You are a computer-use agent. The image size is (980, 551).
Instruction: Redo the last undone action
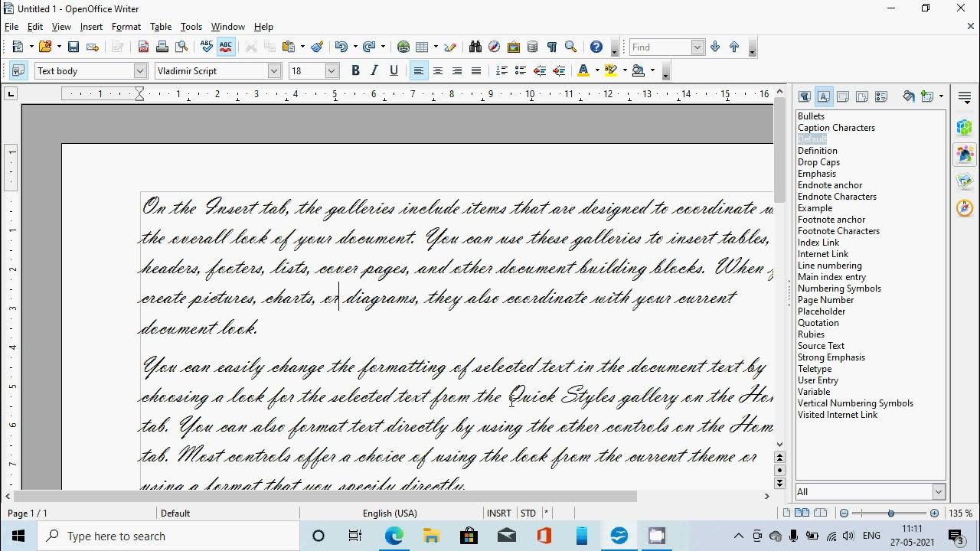click(369, 47)
